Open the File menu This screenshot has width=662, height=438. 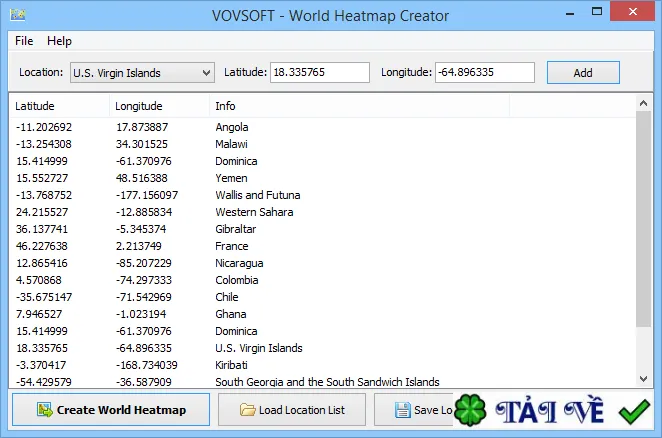(x=24, y=41)
